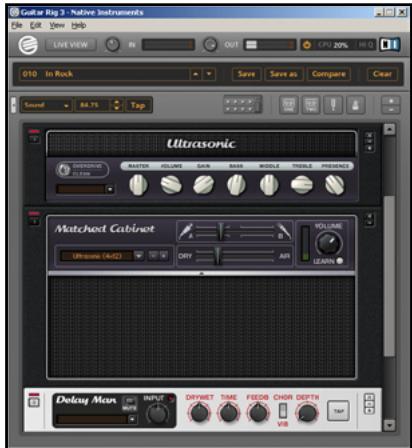The height and width of the screenshot is (448, 412).
Task: Click Delay Man menu icon at right
Action: click(369, 404)
